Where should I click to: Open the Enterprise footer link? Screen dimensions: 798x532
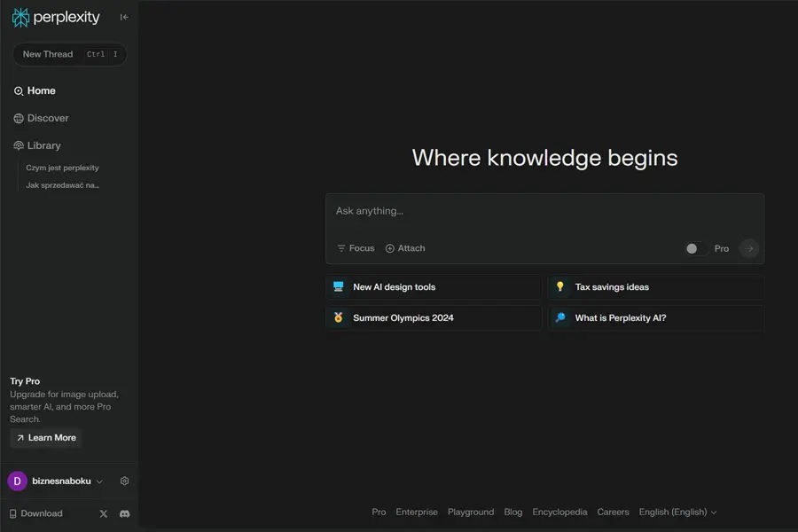417,512
